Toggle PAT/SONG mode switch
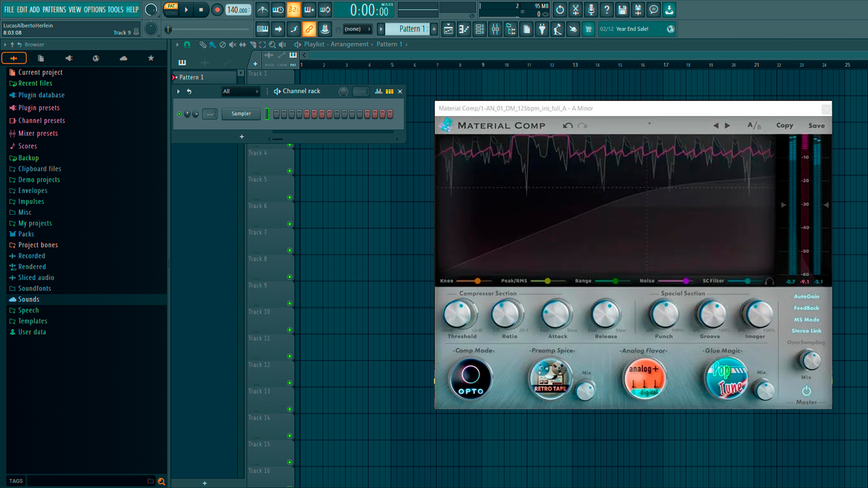Image resolution: width=868 pixels, height=488 pixels. [x=171, y=10]
